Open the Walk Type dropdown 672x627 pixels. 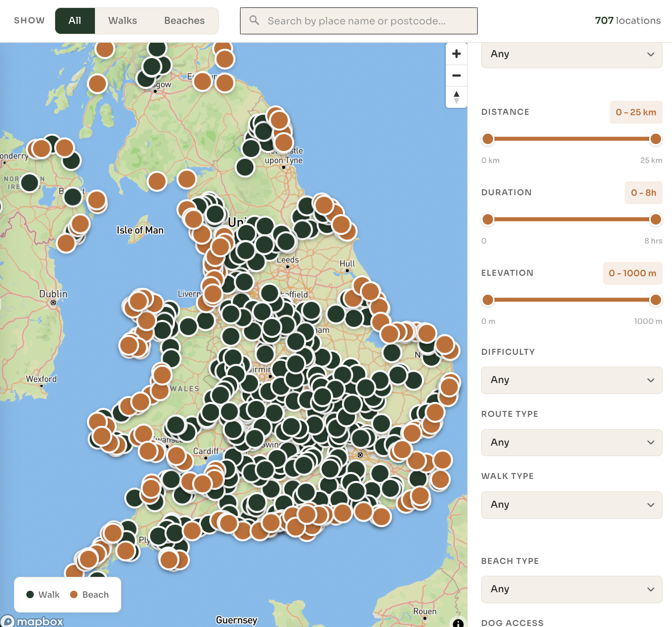(x=571, y=505)
